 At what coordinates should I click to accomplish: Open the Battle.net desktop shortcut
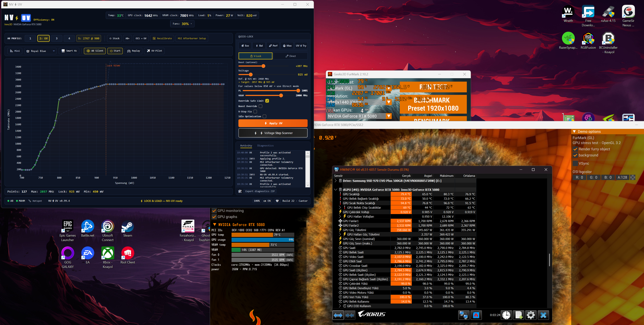click(88, 228)
